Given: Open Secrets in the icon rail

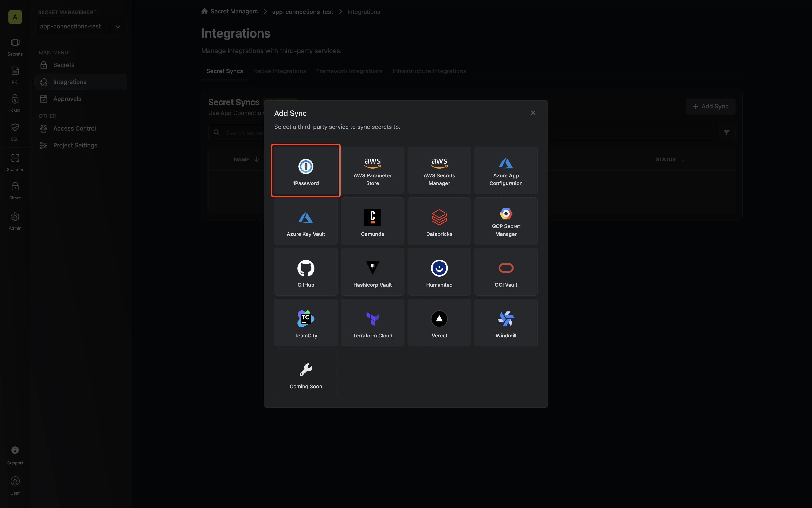Looking at the screenshot, I should pos(15,47).
